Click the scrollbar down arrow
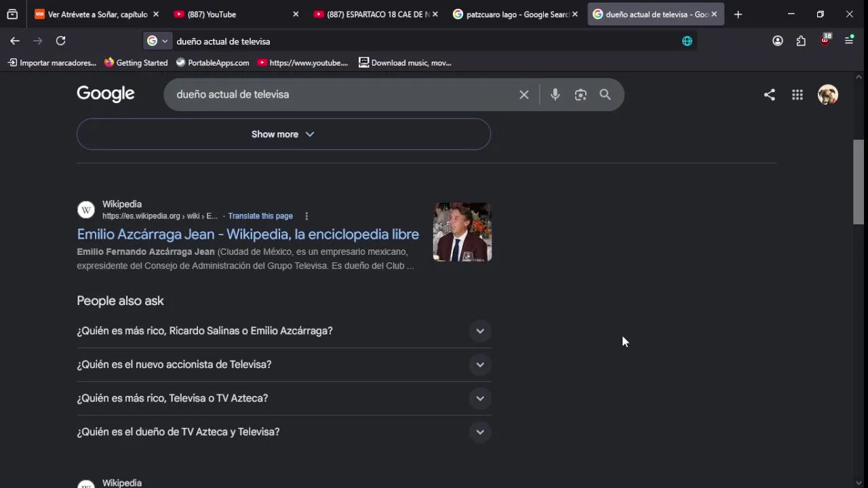868x488 pixels. tap(859, 483)
